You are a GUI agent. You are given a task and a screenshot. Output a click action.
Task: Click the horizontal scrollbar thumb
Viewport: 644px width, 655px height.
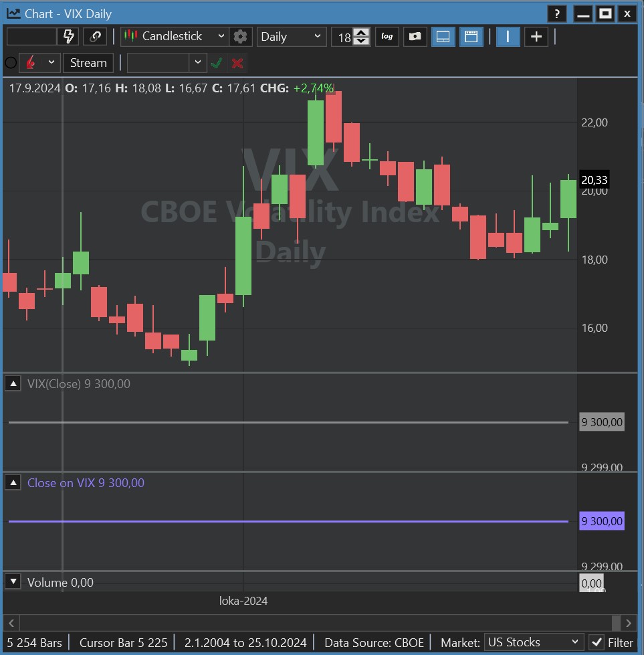pos(616,624)
